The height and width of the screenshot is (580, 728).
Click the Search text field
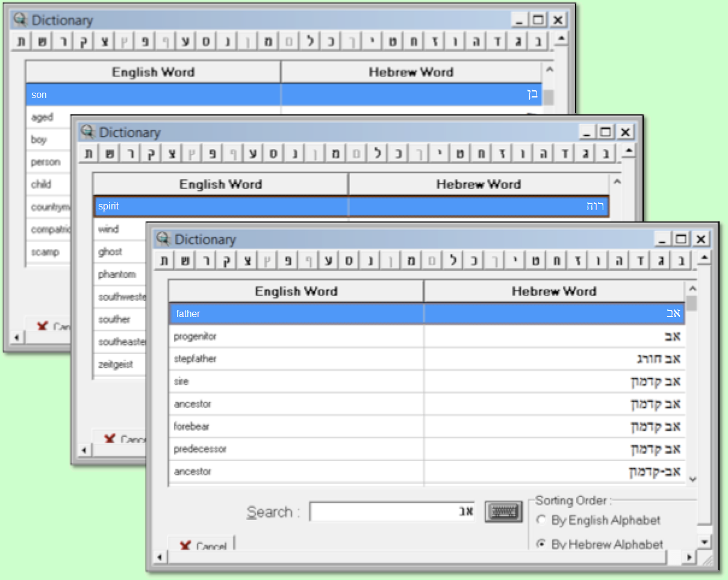(x=391, y=512)
